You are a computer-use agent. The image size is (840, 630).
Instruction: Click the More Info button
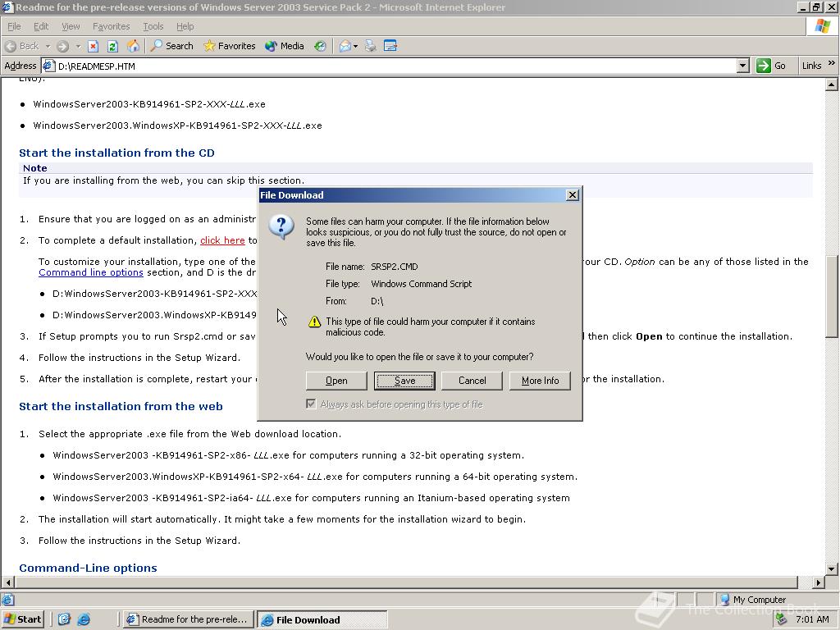coord(540,381)
